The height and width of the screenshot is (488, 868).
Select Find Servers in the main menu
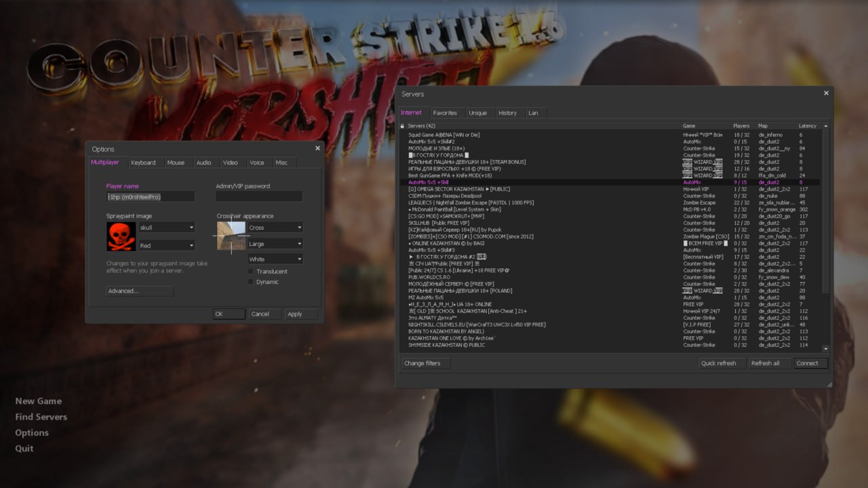(41, 417)
